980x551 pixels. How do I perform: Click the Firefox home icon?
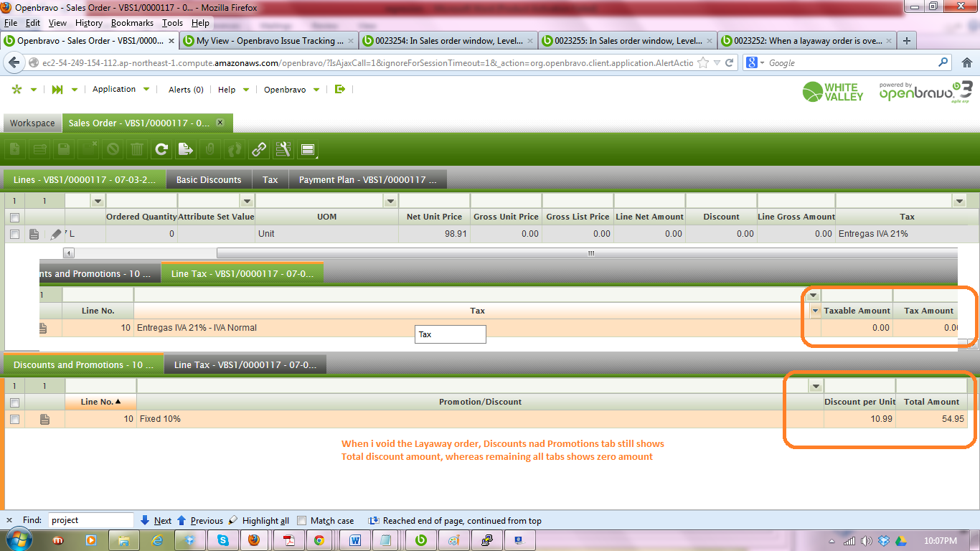[x=966, y=63]
